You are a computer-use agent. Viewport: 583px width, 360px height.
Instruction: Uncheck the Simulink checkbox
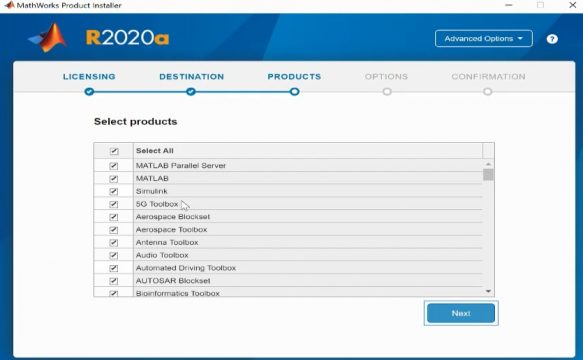click(x=114, y=191)
